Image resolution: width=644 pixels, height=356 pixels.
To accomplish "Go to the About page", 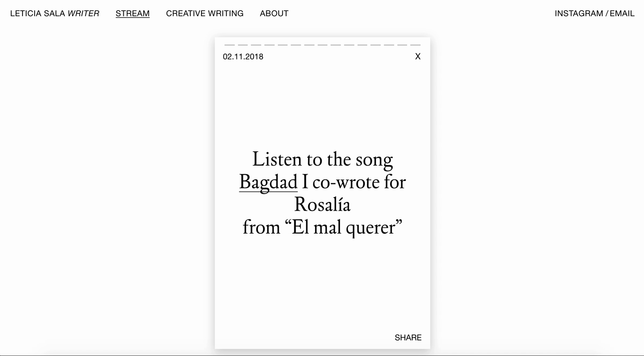I will (274, 13).
